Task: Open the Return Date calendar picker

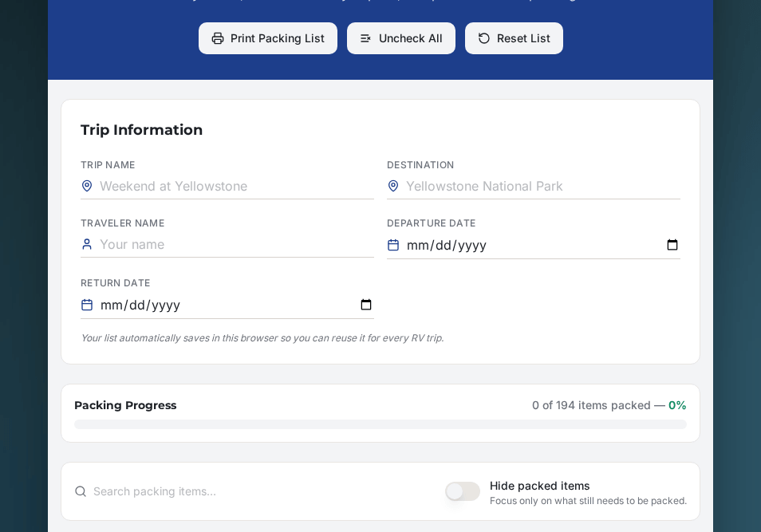Action: [x=366, y=305]
